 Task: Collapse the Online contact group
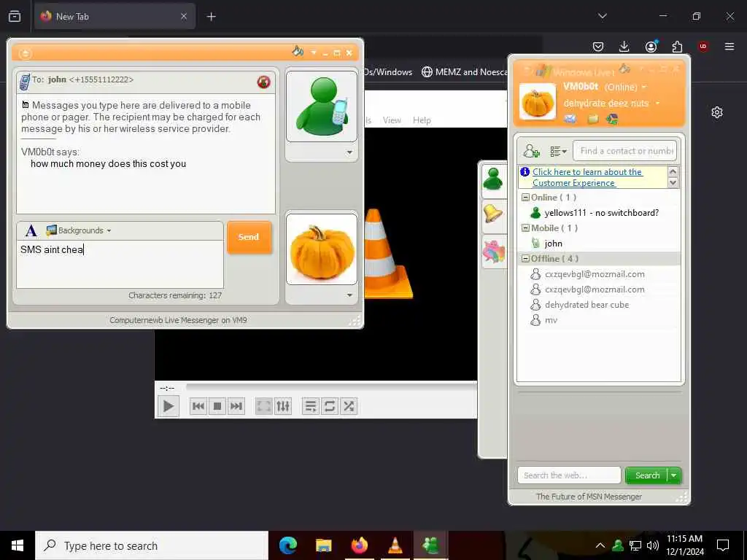(525, 197)
